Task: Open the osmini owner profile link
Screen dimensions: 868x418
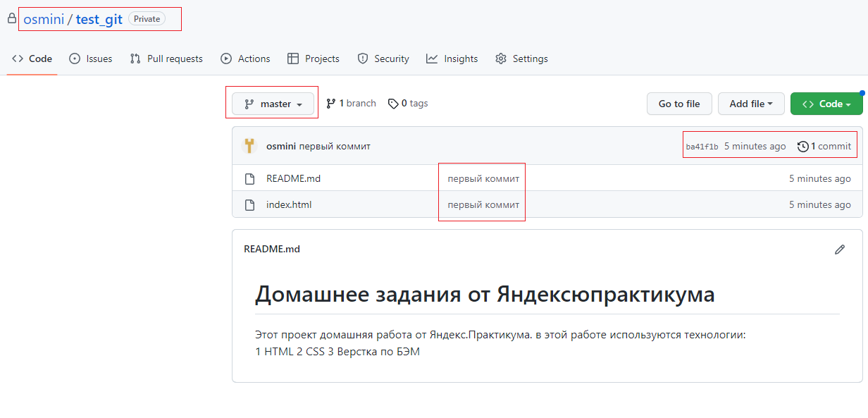Action: 44,19
